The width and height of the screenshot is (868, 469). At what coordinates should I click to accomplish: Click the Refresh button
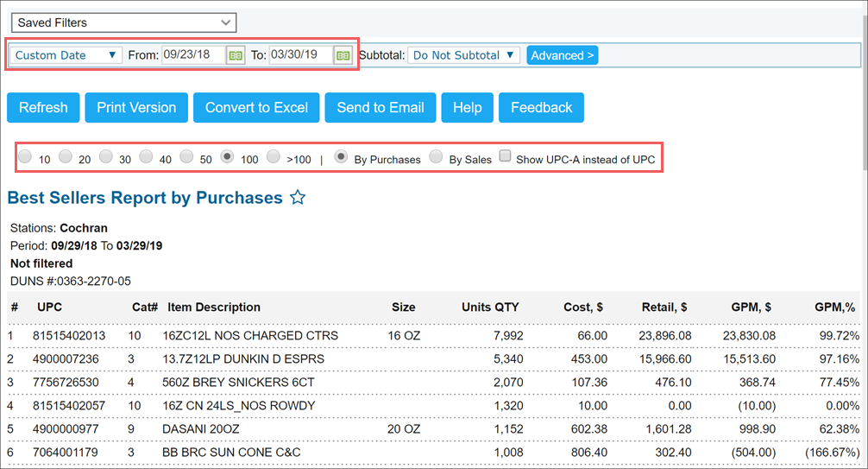43,108
